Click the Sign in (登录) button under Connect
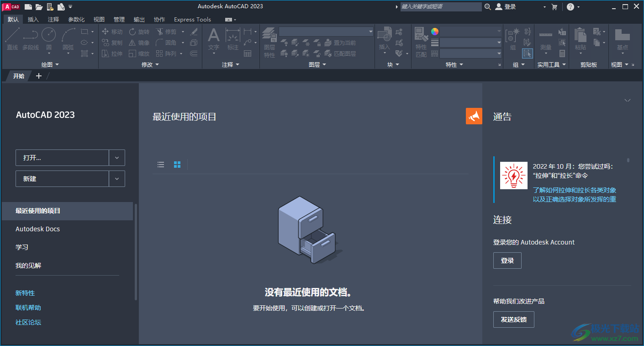The height and width of the screenshot is (346, 644). 507,261
